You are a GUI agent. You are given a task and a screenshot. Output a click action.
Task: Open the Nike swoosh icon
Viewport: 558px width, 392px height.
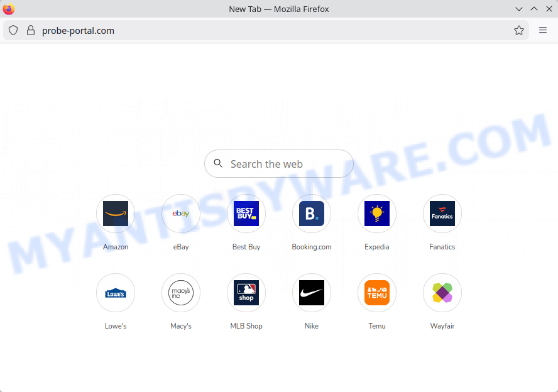(312, 293)
